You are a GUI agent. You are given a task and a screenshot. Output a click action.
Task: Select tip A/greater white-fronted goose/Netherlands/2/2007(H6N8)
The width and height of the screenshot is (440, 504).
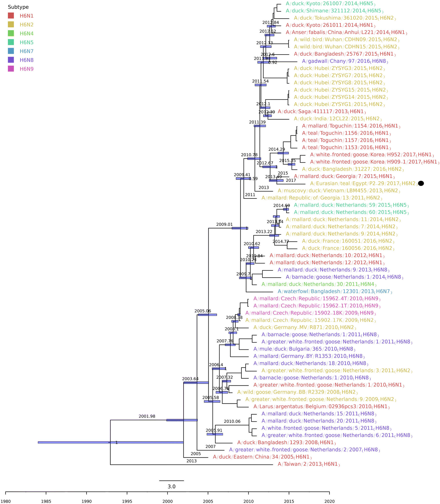pyautogui.click(x=304, y=450)
